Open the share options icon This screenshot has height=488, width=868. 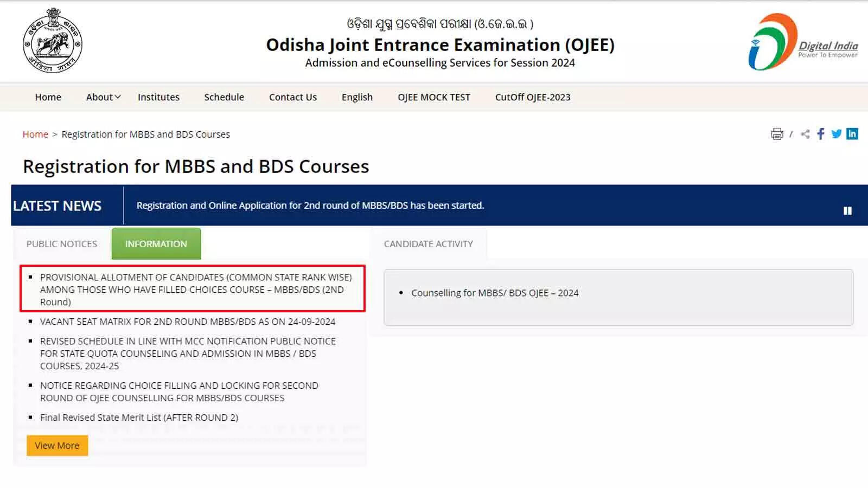tap(805, 134)
